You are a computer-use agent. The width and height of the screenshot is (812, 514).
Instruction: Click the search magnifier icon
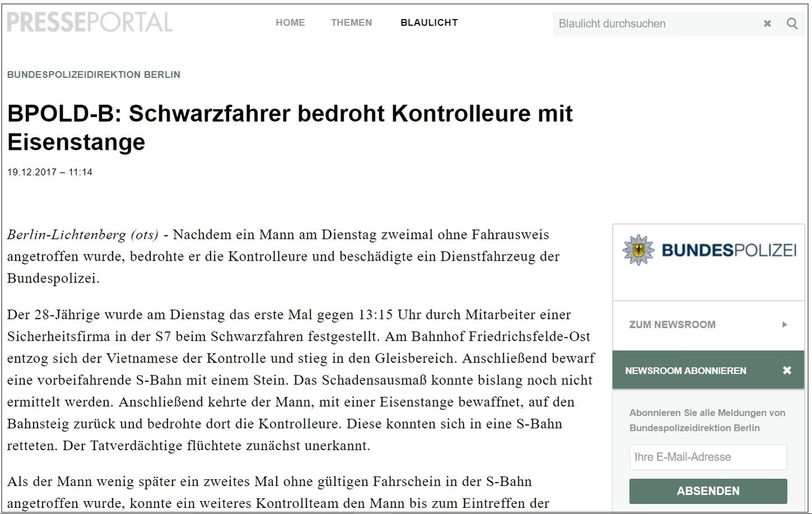click(792, 24)
